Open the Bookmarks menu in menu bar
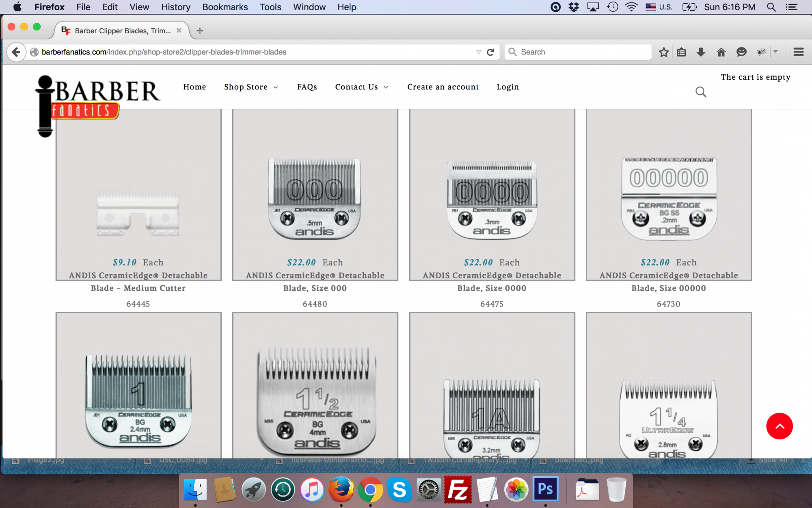812x508 pixels. (x=225, y=7)
